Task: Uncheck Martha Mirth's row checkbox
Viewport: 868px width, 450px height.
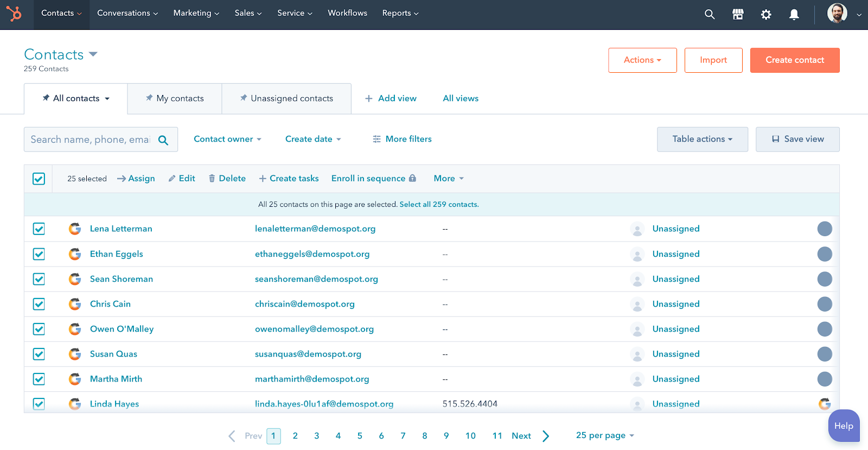Action: [x=39, y=379]
